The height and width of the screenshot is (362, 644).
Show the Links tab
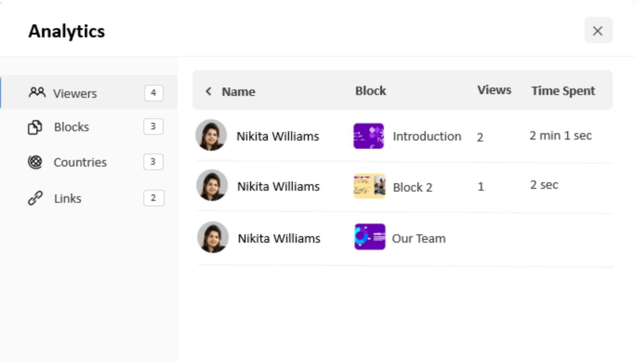[x=68, y=199]
